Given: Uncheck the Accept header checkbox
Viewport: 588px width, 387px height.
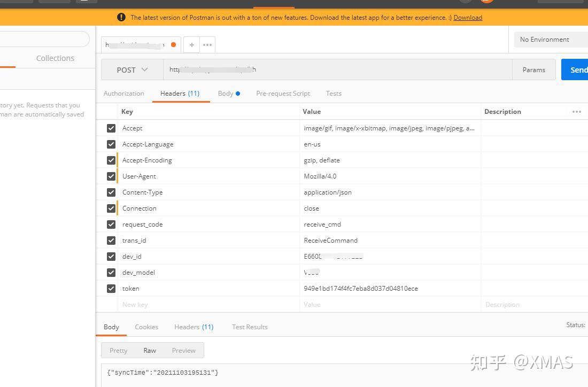Looking at the screenshot, I should (111, 128).
